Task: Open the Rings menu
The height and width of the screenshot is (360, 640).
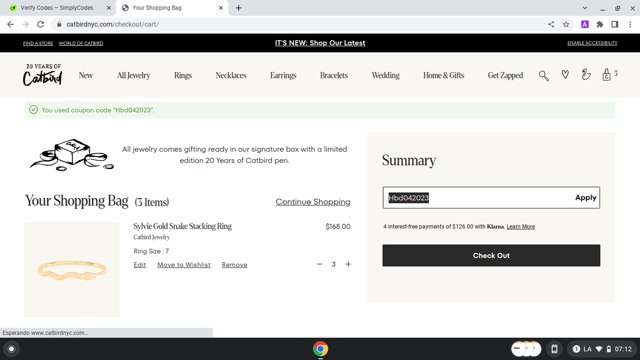Action: point(183,76)
